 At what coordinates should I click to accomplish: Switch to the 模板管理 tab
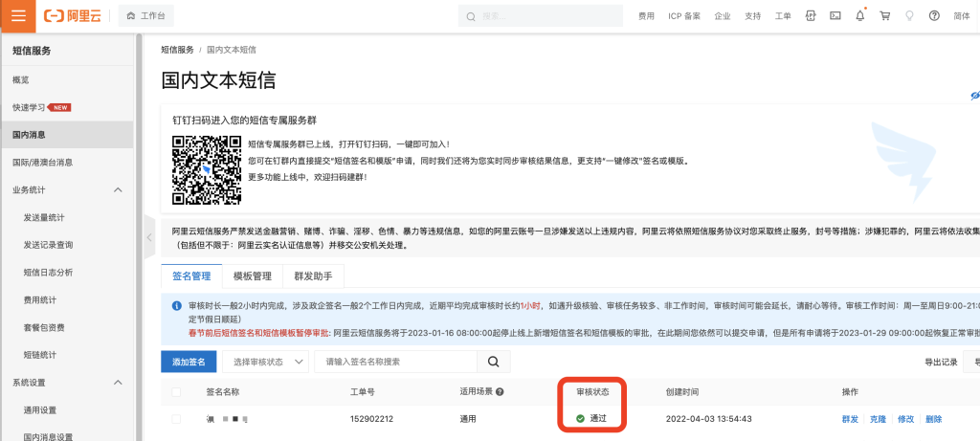click(x=253, y=276)
